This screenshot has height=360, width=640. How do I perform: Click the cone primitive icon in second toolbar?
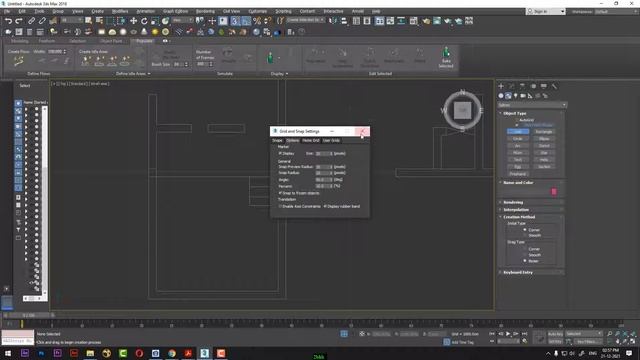click(144, 32)
